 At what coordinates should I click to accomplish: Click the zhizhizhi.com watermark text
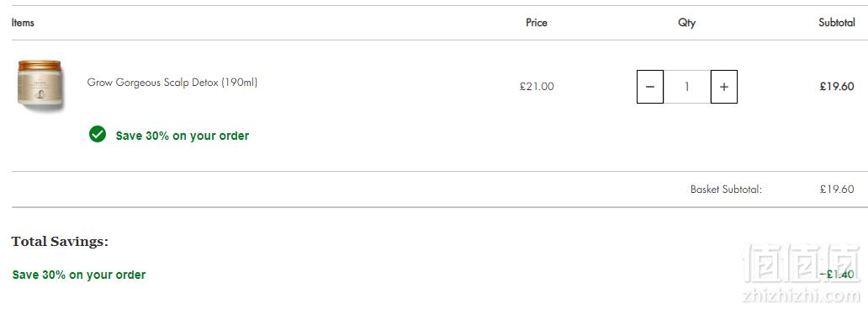(x=802, y=297)
